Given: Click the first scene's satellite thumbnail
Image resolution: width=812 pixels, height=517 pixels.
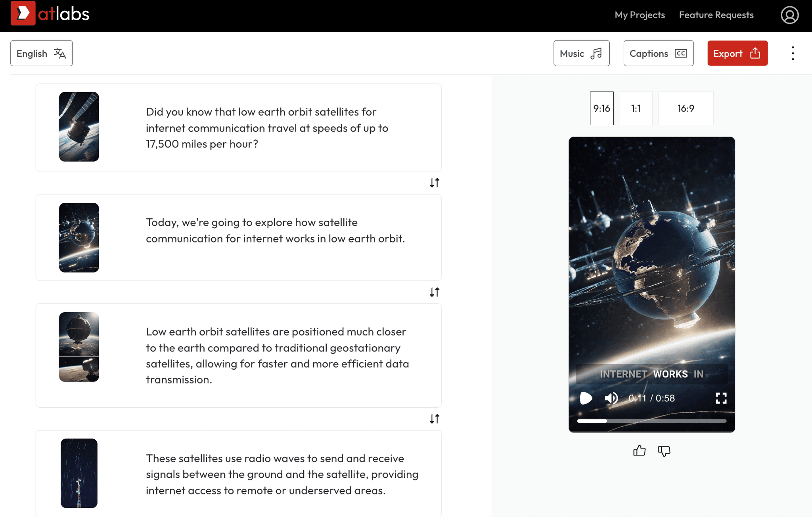Looking at the screenshot, I should coord(79,127).
